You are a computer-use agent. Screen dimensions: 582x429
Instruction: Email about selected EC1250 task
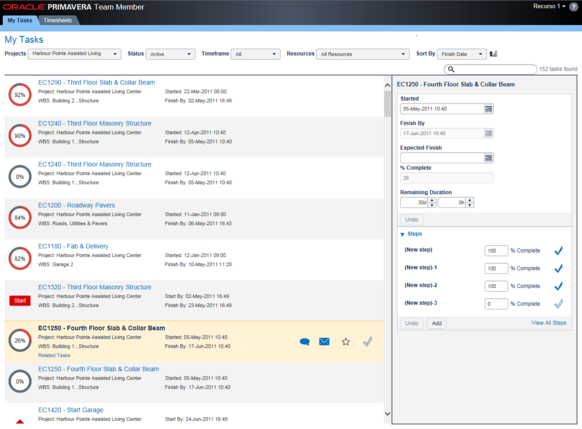click(x=324, y=341)
